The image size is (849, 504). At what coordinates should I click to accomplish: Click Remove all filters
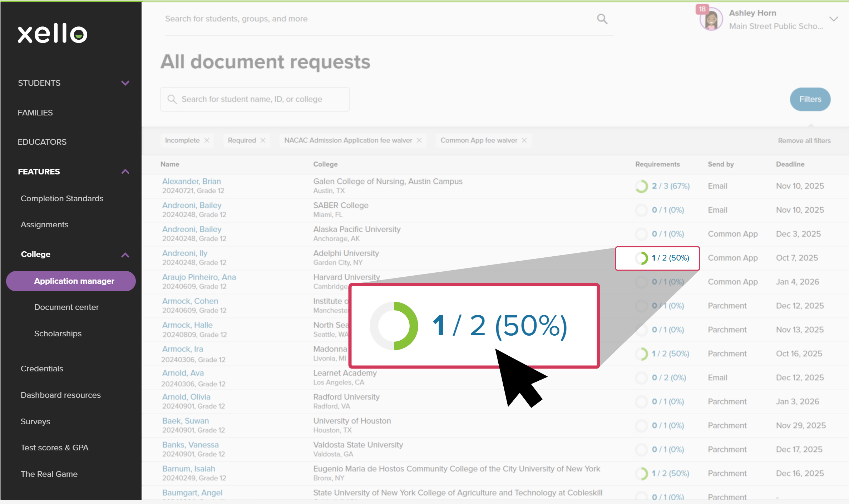tap(804, 140)
